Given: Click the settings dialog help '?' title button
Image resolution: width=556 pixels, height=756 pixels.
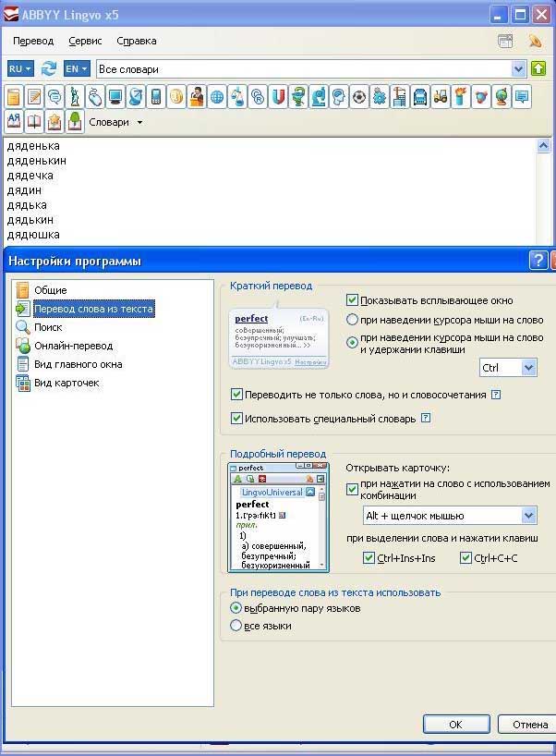Looking at the screenshot, I should tap(538, 261).
